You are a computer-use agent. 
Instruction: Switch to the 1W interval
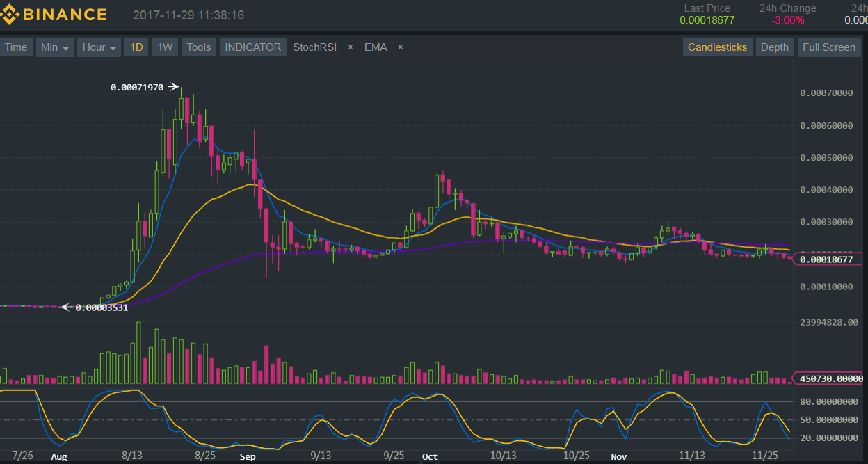pyautogui.click(x=165, y=47)
